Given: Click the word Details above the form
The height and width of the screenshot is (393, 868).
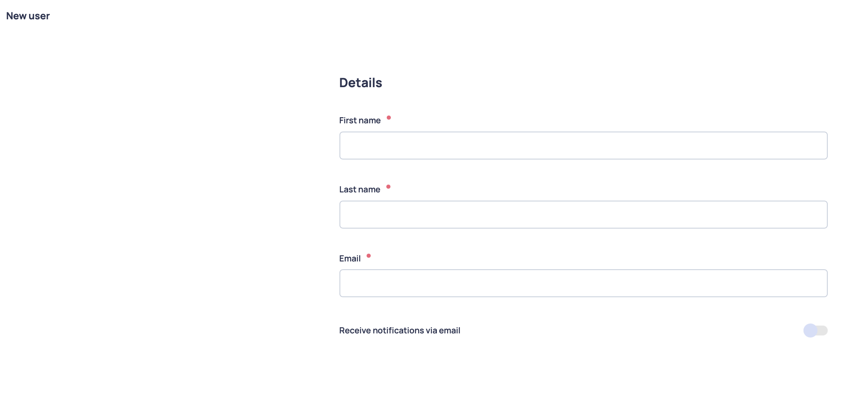Looking at the screenshot, I should click(x=360, y=83).
